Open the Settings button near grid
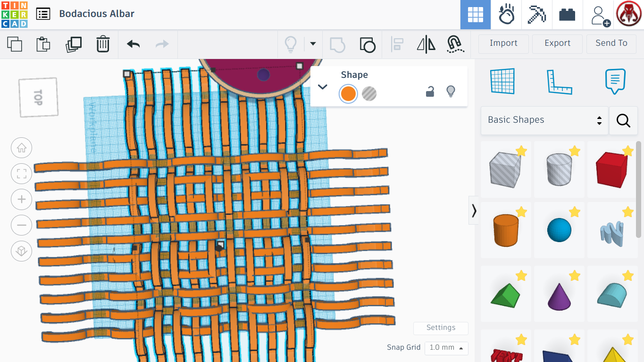644x362 pixels. point(441,328)
